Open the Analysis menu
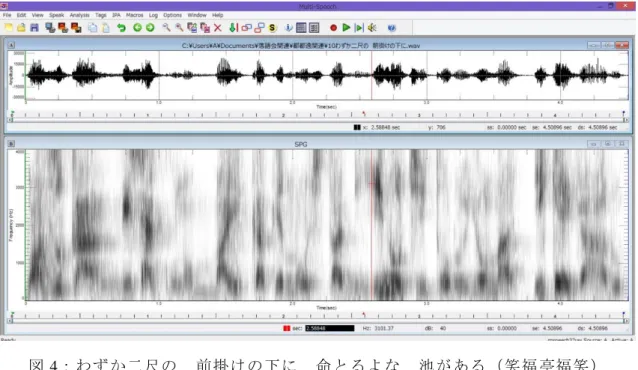638x370 pixels. coord(79,15)
